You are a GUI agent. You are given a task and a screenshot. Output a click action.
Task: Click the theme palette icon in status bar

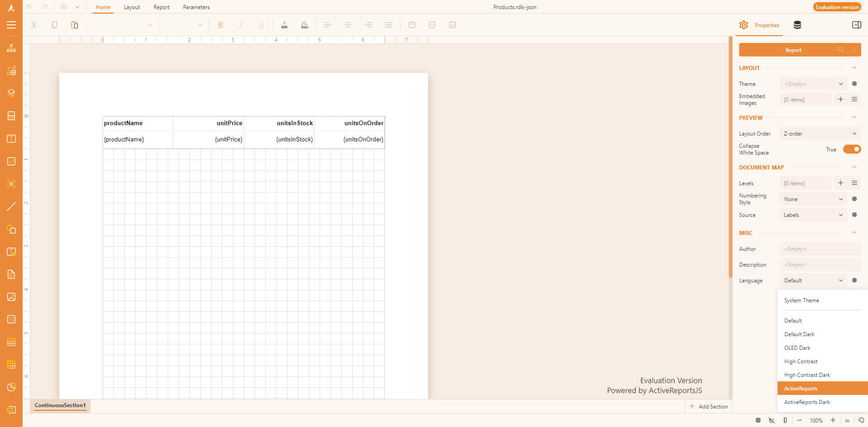[x=861, y=420]
